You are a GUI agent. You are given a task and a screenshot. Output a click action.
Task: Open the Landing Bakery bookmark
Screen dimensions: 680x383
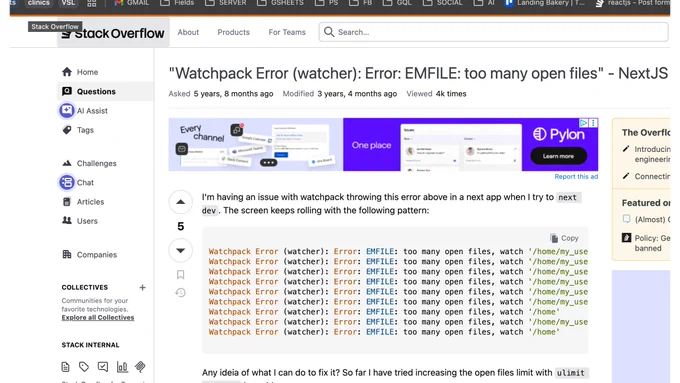tap(545, 3)
